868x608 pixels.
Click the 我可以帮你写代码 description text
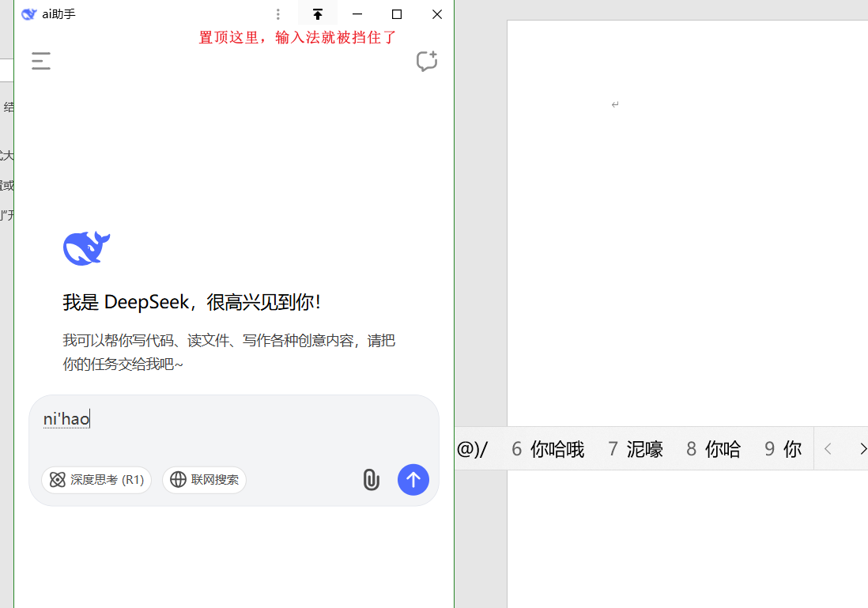228,352
